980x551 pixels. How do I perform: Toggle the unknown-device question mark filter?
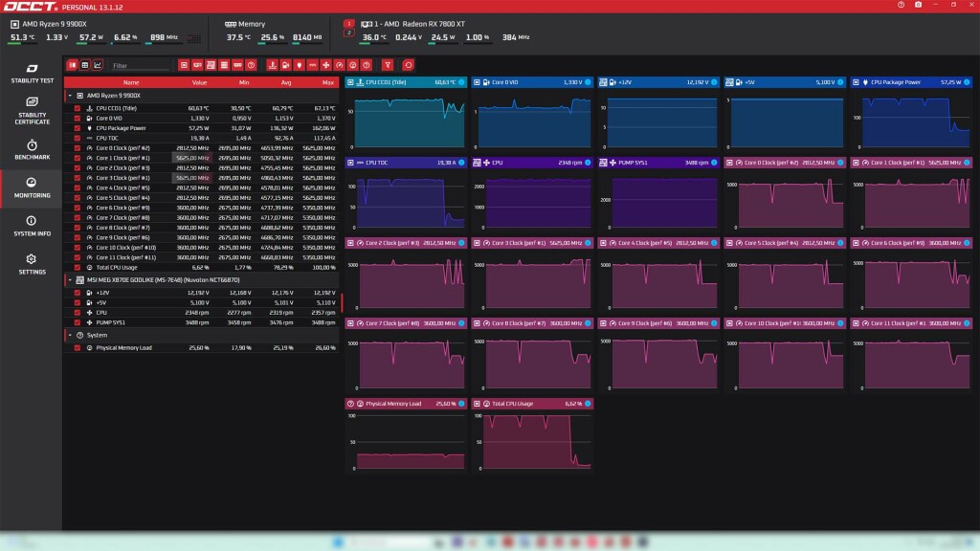(x=252, y=65)
